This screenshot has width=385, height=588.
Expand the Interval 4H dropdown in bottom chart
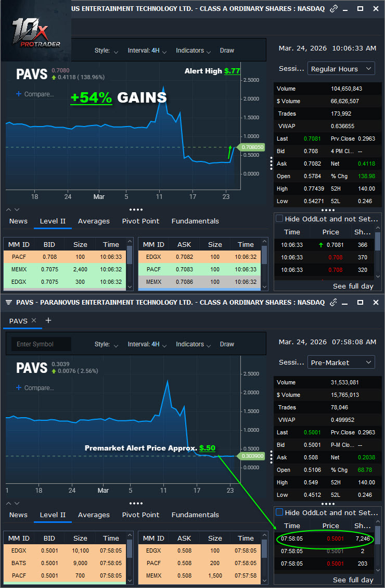click(x=147, y=344)
